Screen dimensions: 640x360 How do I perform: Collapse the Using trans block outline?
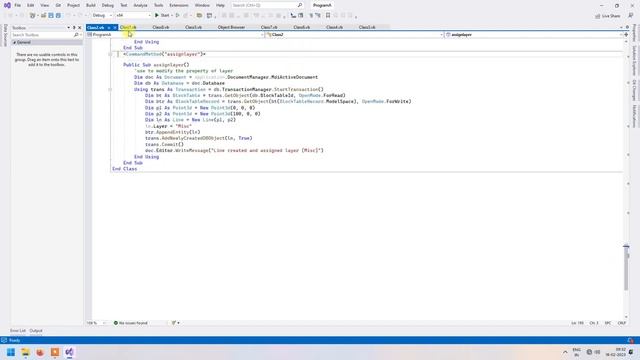110,89
